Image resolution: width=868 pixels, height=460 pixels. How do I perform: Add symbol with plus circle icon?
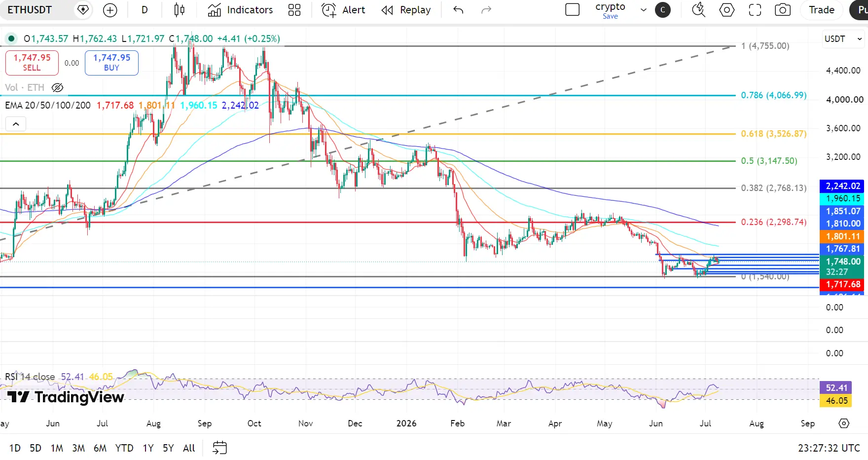(110, 10)
